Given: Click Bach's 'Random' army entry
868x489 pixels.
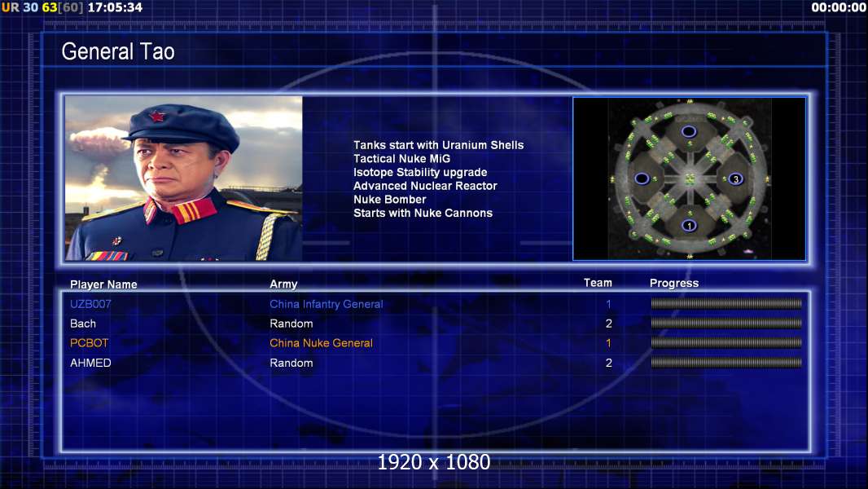Looking at the screenshot, I should pyautogui.click(x=292, y=324).
